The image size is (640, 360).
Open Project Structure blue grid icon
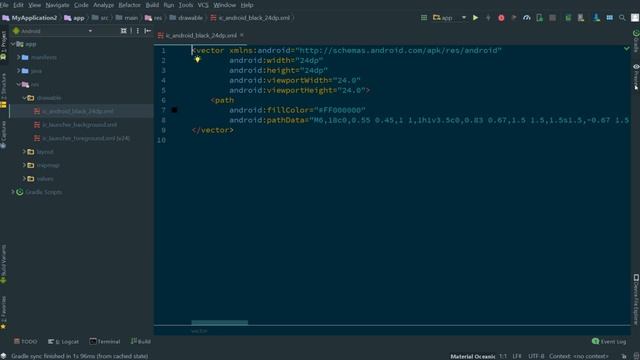pyautogui.click(x=609, y=18)
